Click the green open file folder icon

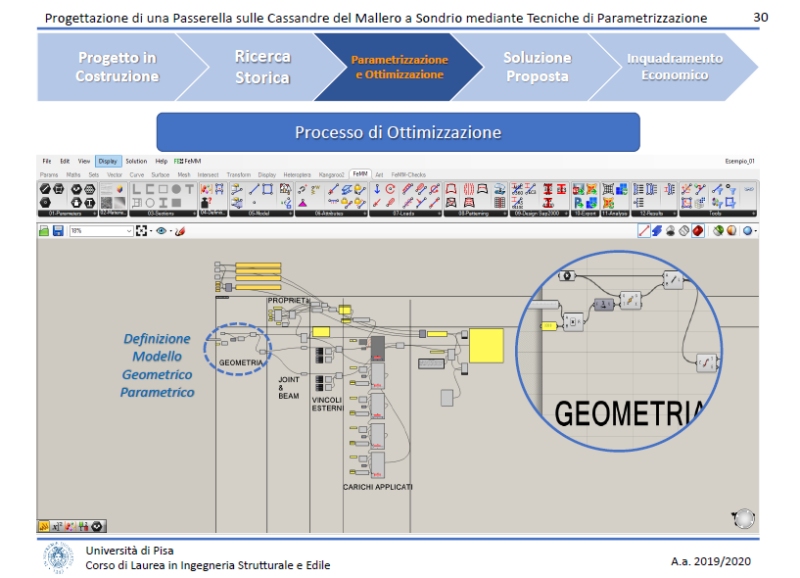[44, 231]
